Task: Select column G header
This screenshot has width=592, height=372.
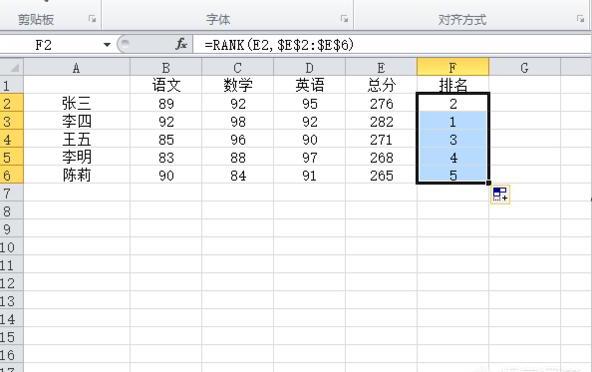Action: coord(524,68)
